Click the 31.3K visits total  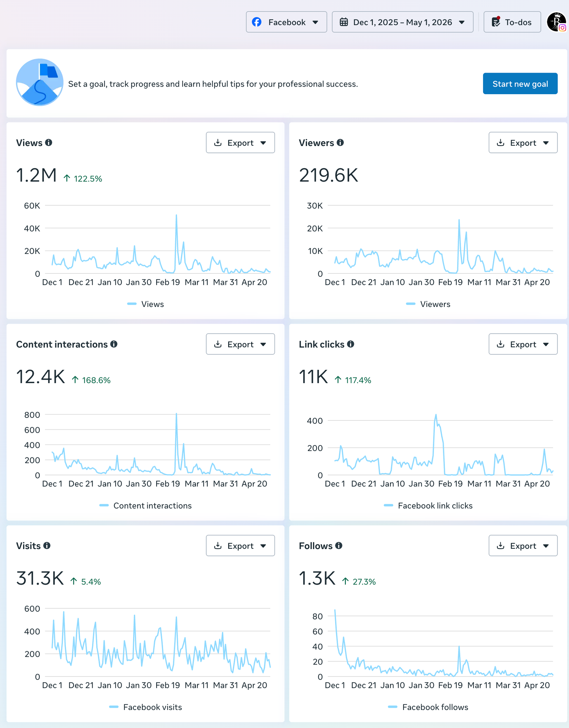(x=40, y=578)
